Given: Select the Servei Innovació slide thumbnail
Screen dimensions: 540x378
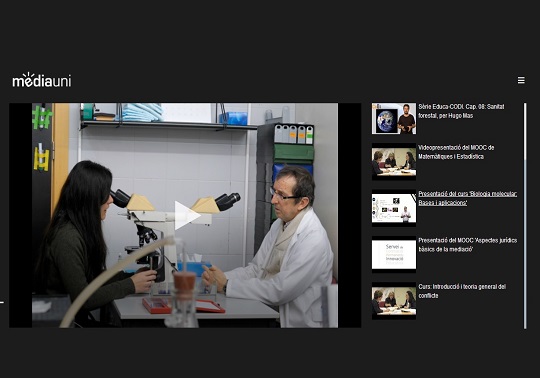Looking at the screenshot, I should [394, 254].
